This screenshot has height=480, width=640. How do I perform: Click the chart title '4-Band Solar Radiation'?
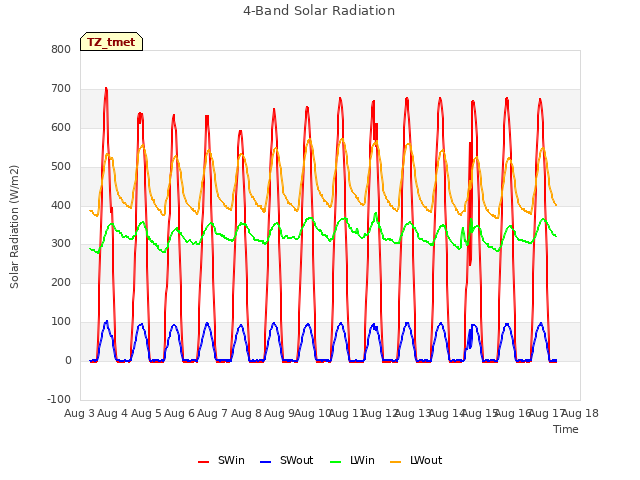[319, 11]
